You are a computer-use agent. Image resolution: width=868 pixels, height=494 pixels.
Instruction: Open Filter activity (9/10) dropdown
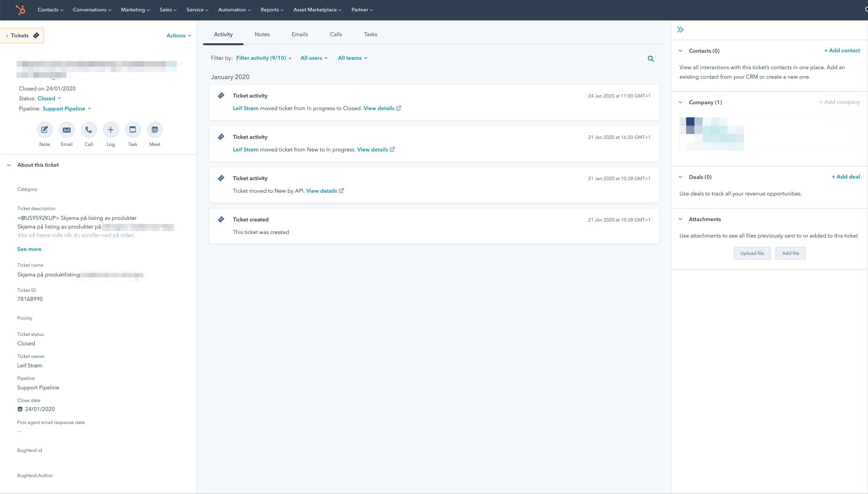click(x=264, y=58)
